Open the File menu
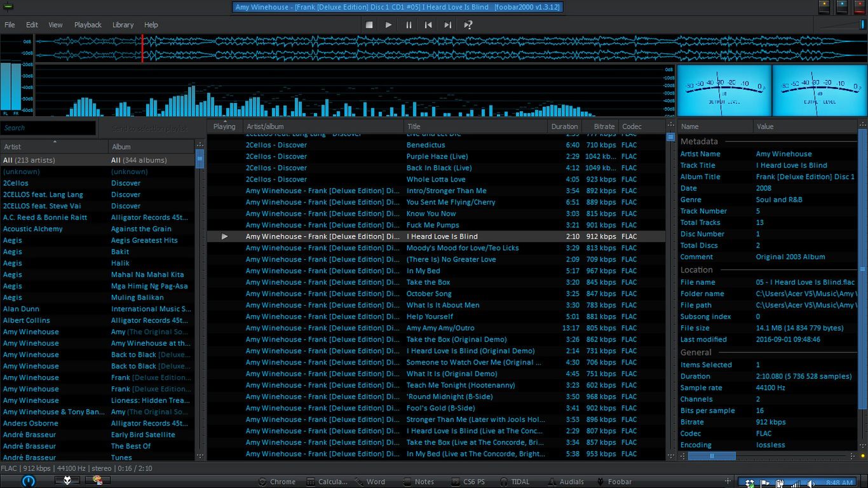The height and width of the screenshot is (488, 868). coord(10,25)
